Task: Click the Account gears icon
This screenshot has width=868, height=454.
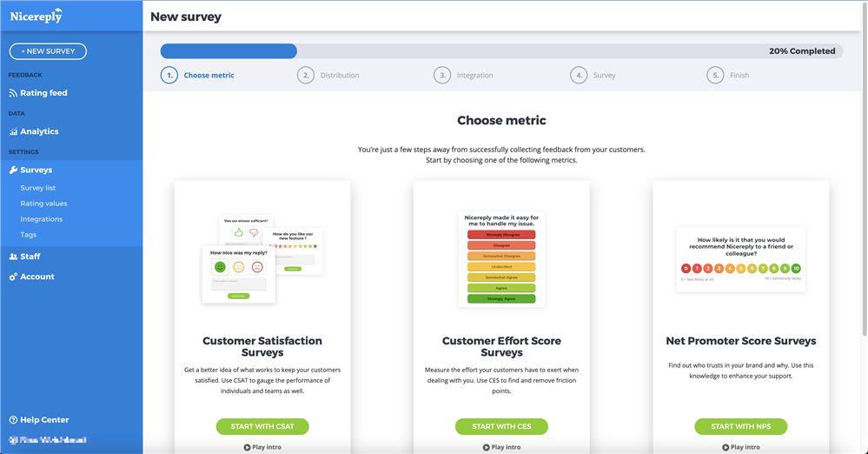Action: click(13, 277)
